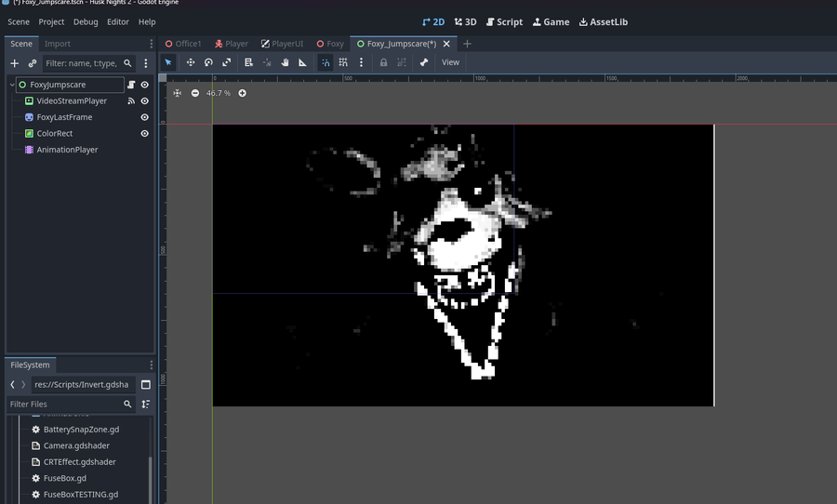Select the Select Mode arrow tool
Screen dimensions: 837x504
168,62
